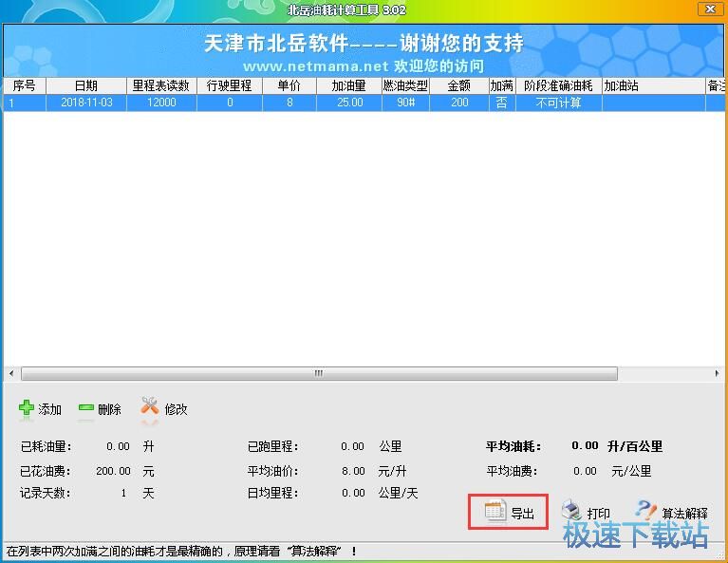Click the 加满 column header
The image size is (728, 563).
[502, 85]
